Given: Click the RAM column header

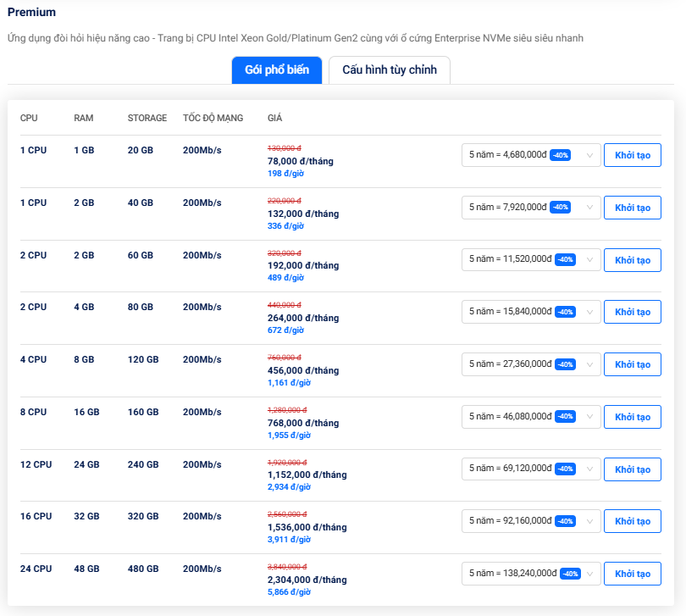Looking at the screenshot, I should pyautogui.click(x=84, y=118).
